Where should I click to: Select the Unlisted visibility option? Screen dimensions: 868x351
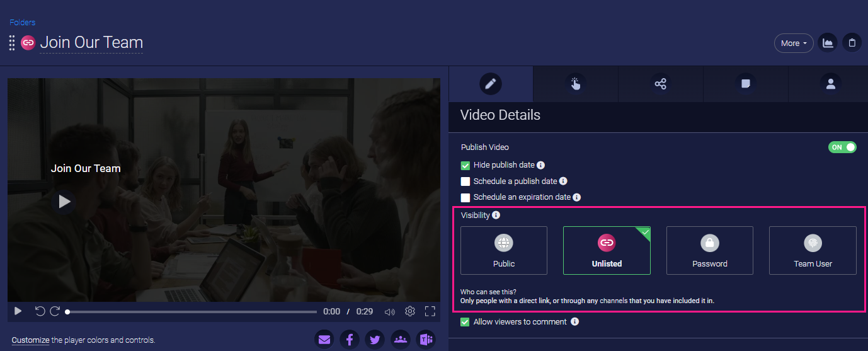click(x=607, y=250)
